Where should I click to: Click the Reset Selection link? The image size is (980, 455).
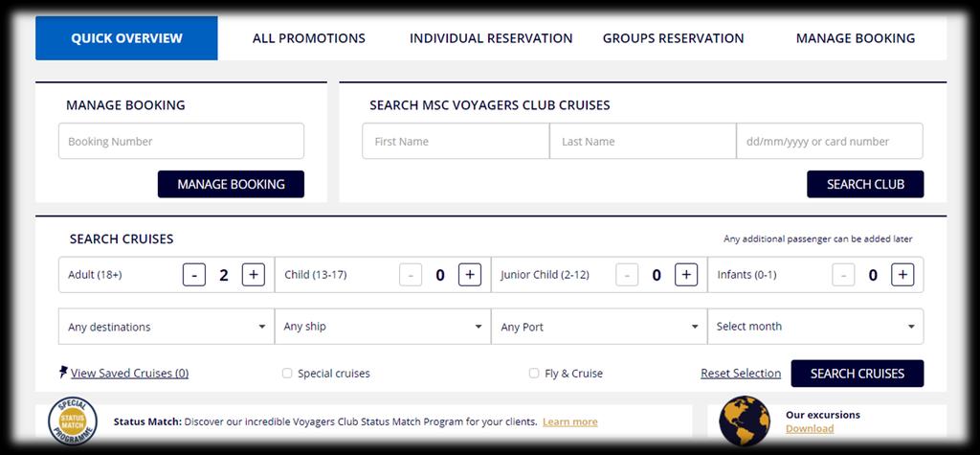tap(741, 374)
